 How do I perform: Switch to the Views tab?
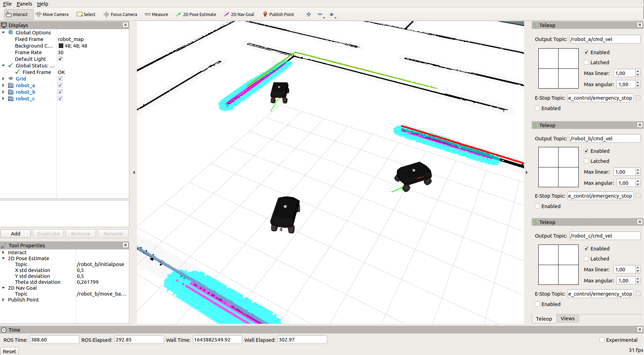568,318
